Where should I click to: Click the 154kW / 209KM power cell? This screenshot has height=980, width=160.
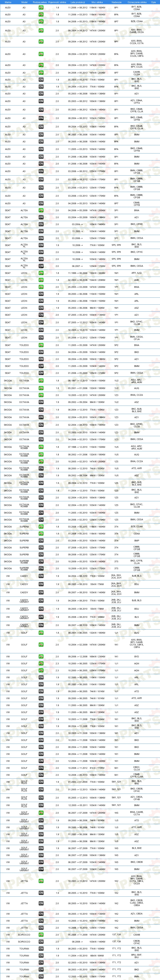[x=97, y=280]
